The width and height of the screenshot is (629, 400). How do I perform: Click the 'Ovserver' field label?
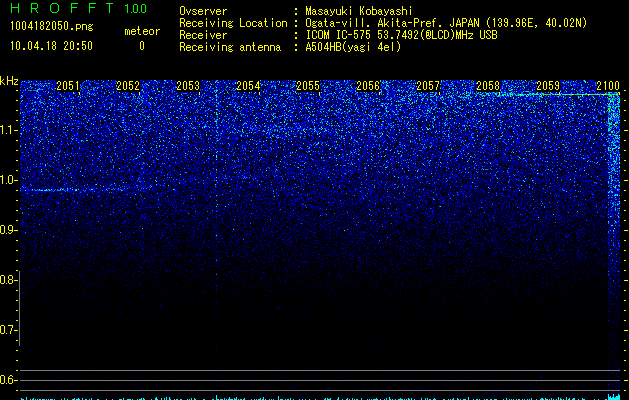point(203,11)
